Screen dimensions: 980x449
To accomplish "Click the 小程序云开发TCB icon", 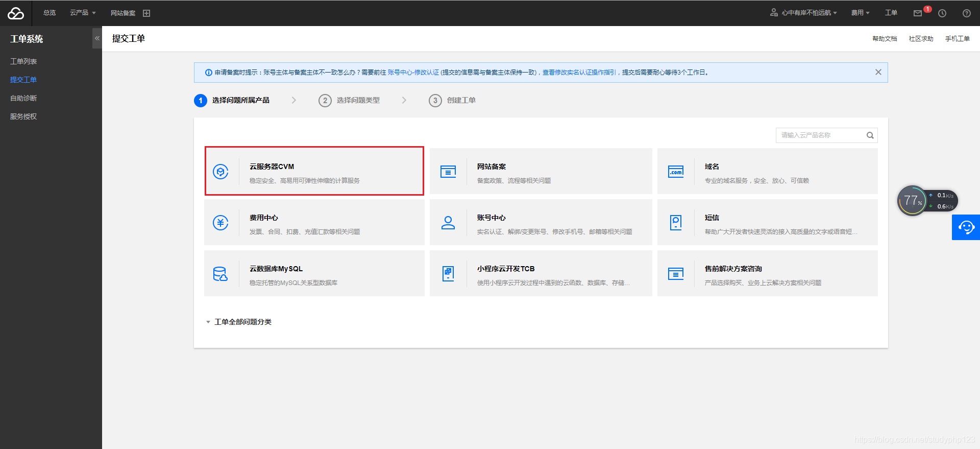I will point(448,274).
